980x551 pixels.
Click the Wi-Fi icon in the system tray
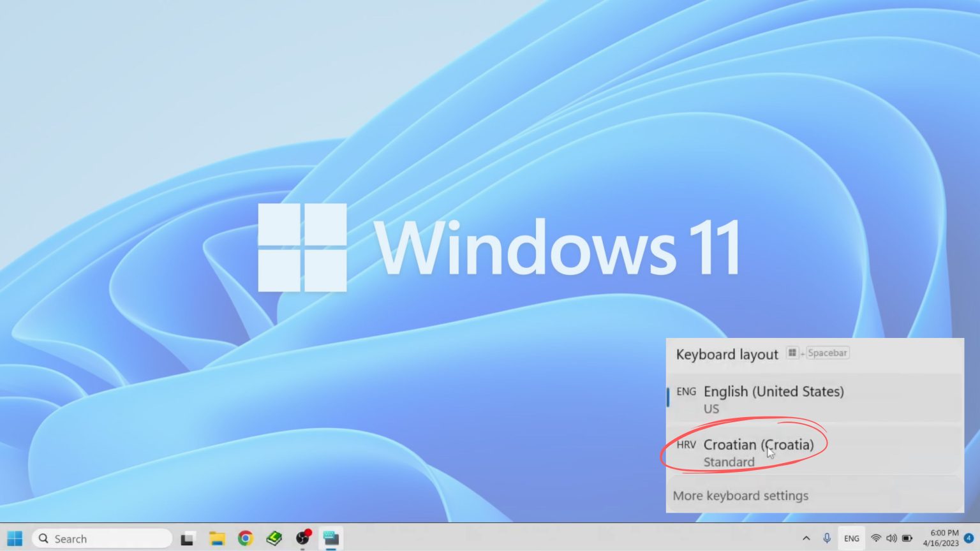[876, 538]
